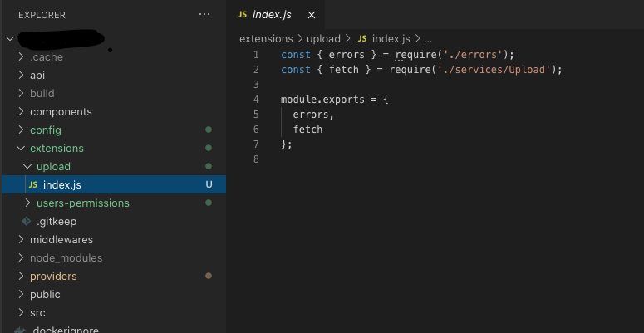Click the JS file icon in breadcrumb
644x333 pixels.
point(362,38)
